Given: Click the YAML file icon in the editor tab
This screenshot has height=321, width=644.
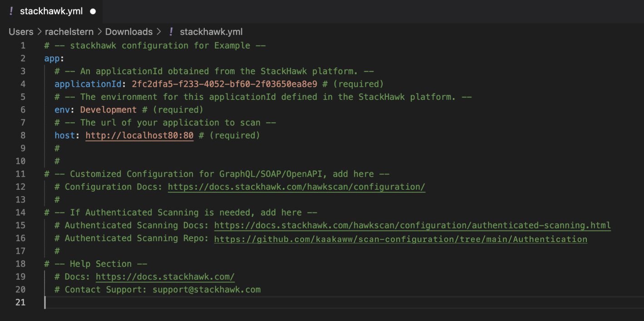Looking at the screenshot, I should click(11, 11).
